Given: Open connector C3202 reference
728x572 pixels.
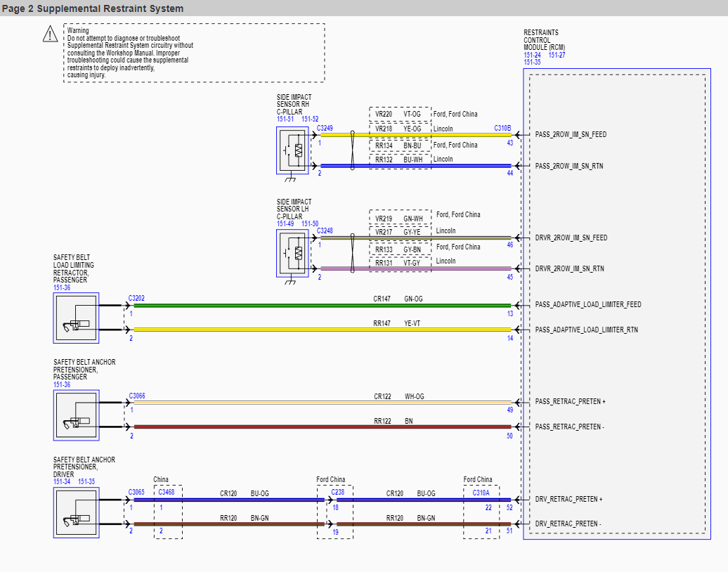Looking at the screenshot, I should 136,299.
